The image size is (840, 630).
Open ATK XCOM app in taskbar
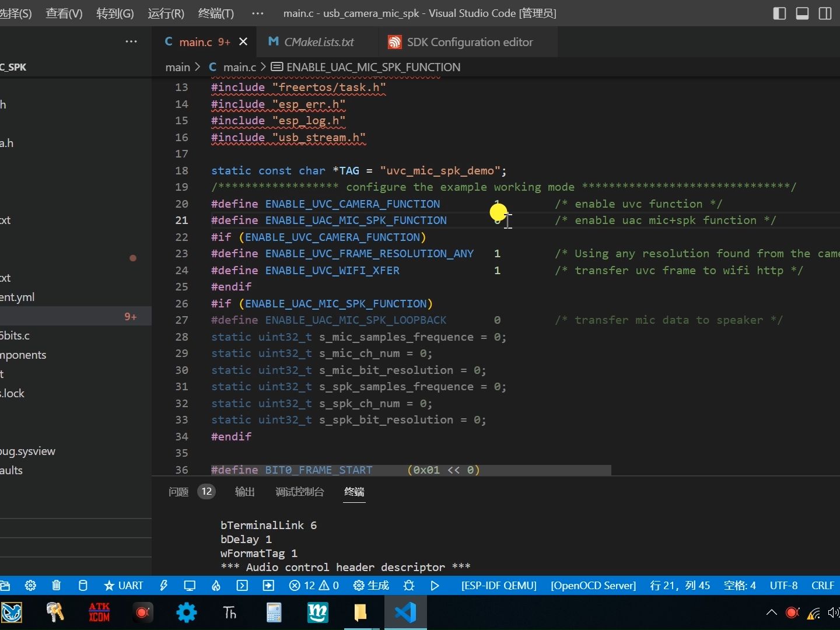99,612
